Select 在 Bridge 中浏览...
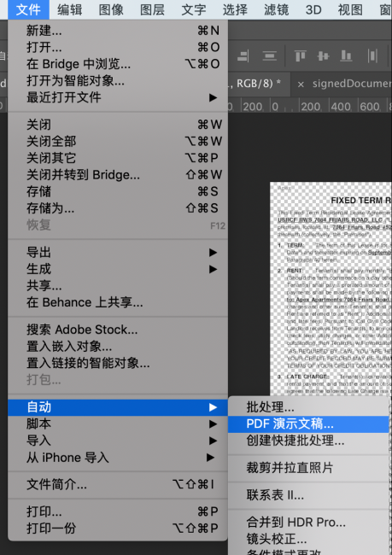The height and width of the screenshot is (555, 392). pos(118,64)
